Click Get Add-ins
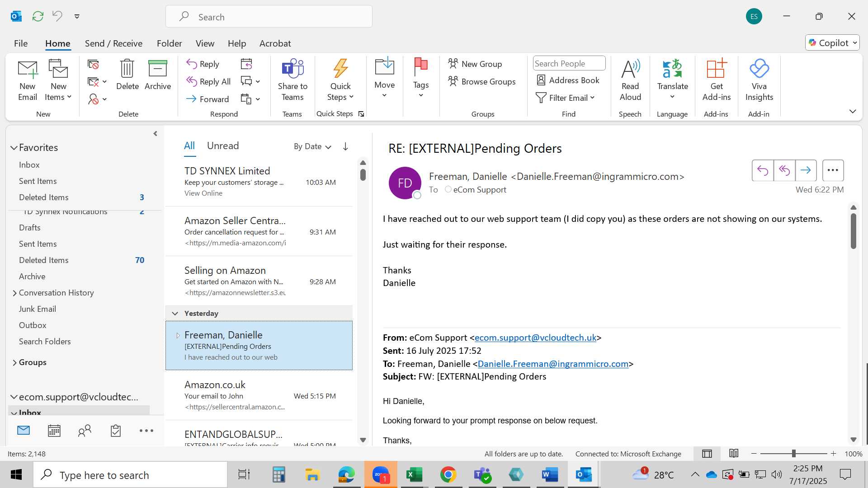The image size is (868, 488). pyautogui.click(x=717, y=80)
